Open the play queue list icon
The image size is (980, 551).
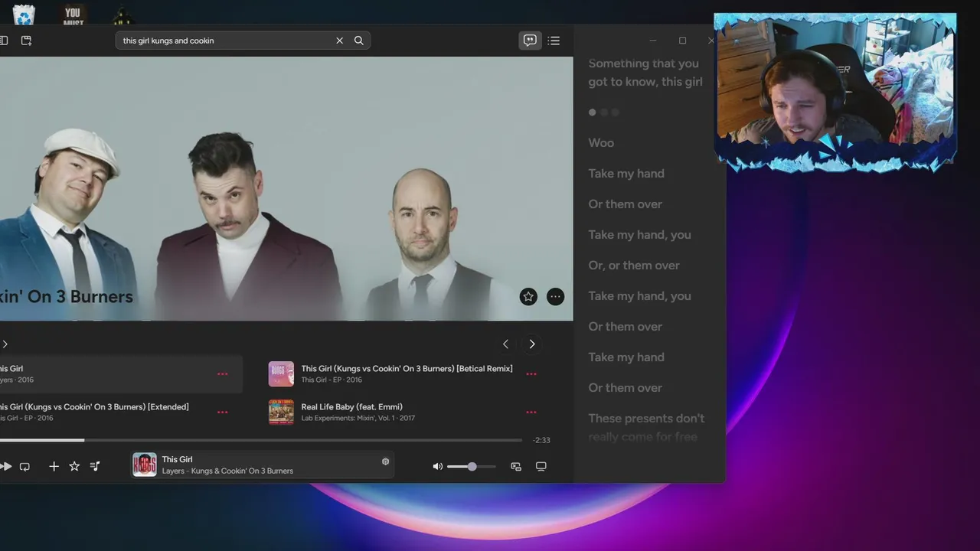(554, 41)
